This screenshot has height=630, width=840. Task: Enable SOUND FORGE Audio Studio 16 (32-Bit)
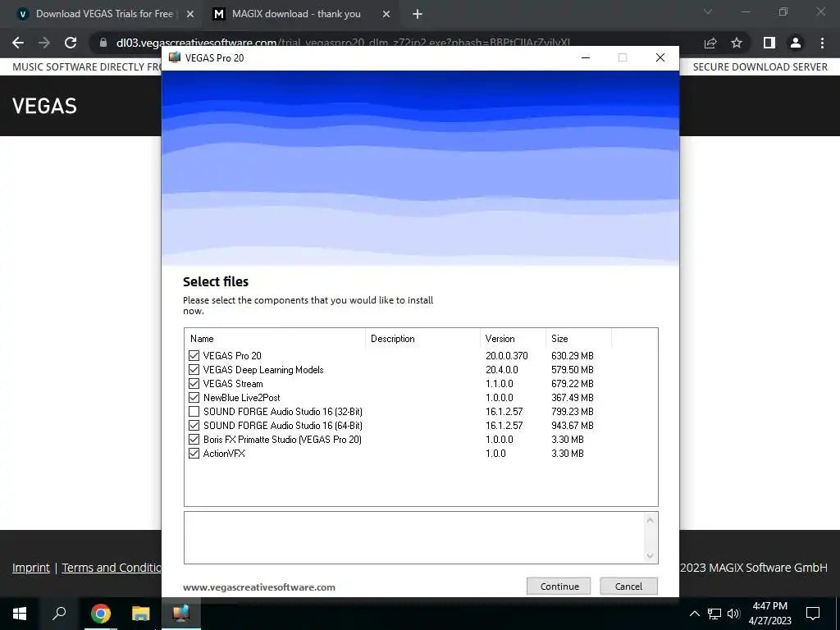tap(194, 412)
